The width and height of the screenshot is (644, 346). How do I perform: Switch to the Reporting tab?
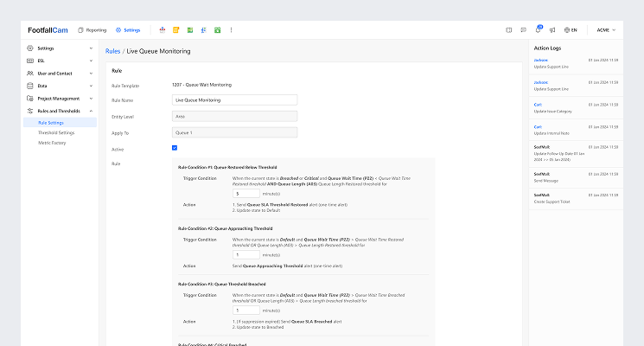[x=92, y=30]
